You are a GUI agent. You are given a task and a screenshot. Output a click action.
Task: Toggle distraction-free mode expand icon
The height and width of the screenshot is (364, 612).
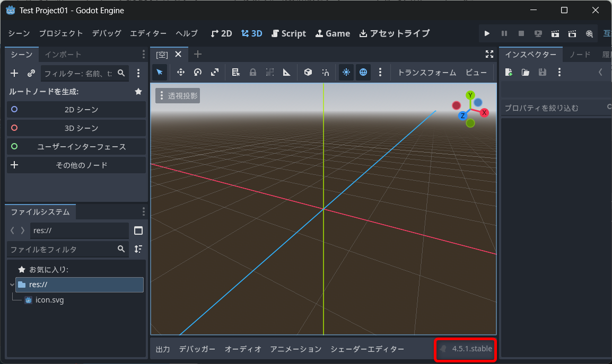pyautogui.click(x=489, y=54)
